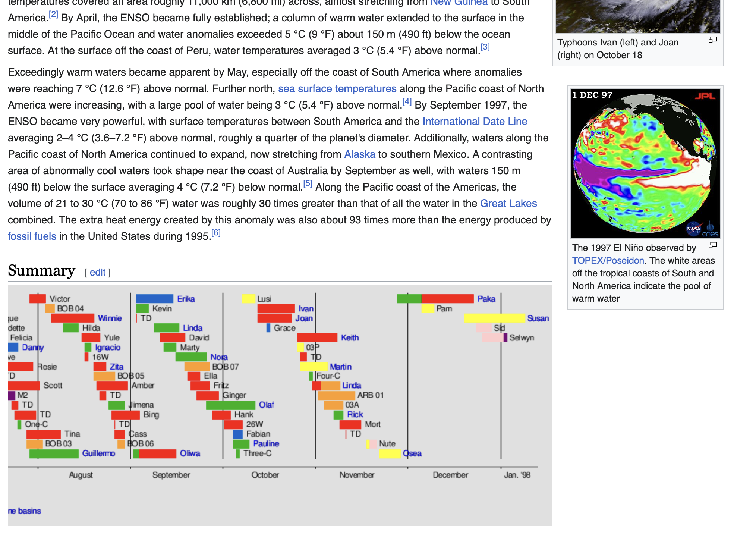
Task: Click the Guillermo storm label
Action: (x=98, y=453)
